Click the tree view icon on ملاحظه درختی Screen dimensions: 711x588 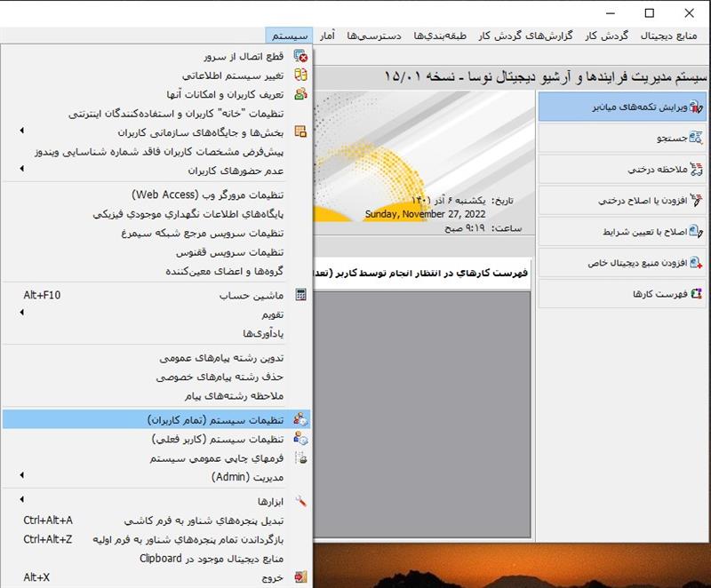[x=696, y=170]
